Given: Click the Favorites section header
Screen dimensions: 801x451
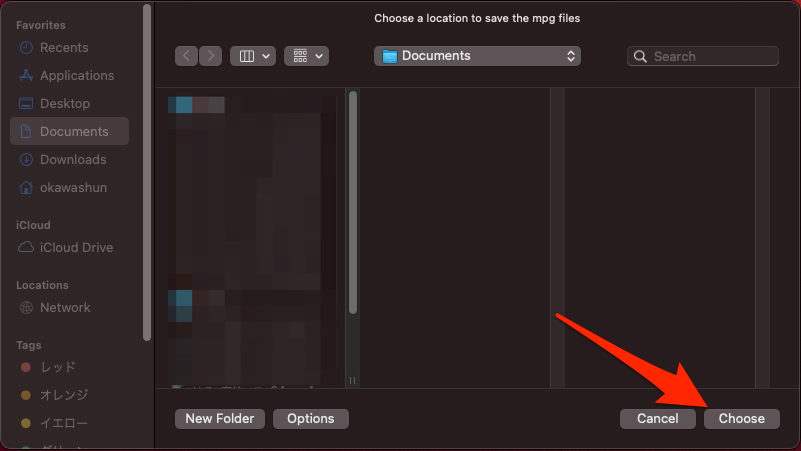Looking at the screenshot, I should tap(41, 25).
